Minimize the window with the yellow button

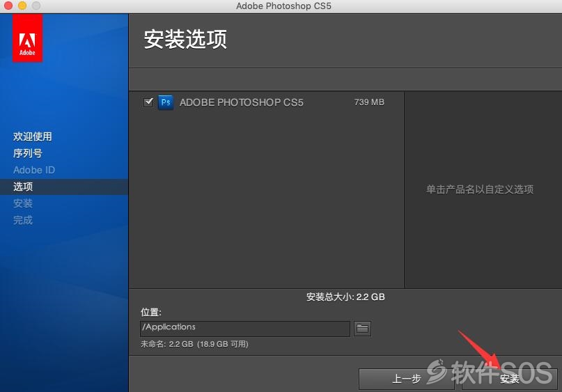tap(22, 6)
